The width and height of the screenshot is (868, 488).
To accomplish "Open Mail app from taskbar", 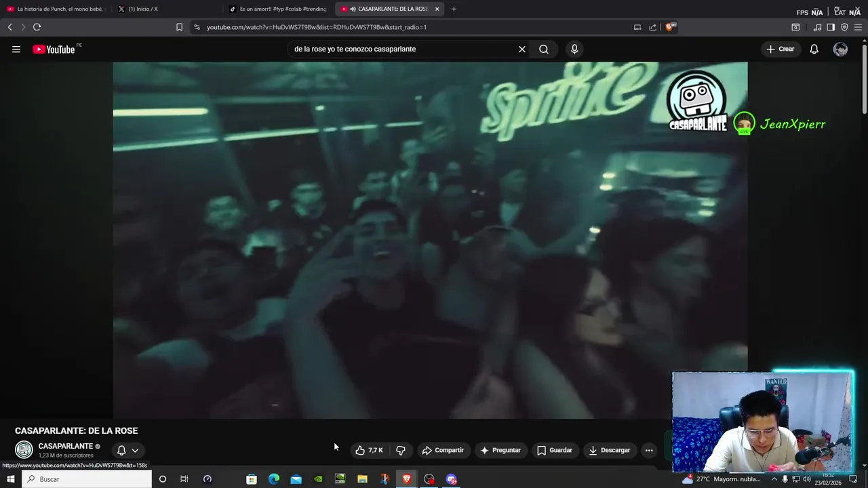I will pos(296,479).
